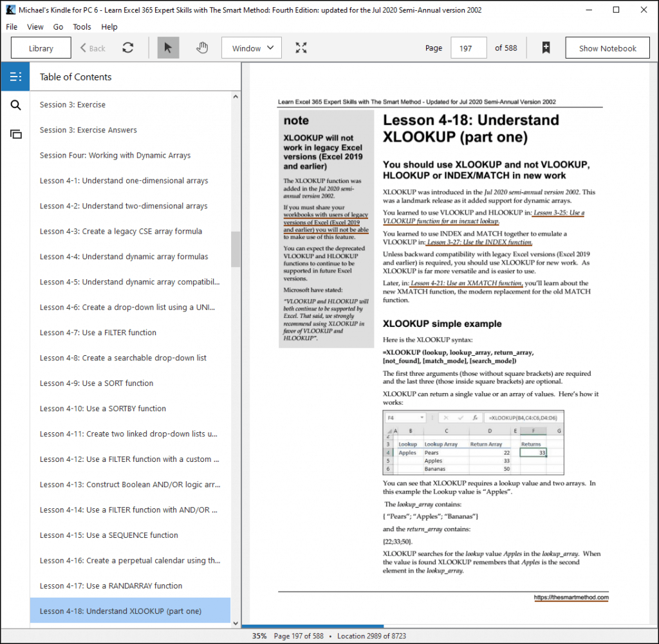
Task: Open Lesson 4-5: Understand dynamic array compatibility
Action: point(130,282)
